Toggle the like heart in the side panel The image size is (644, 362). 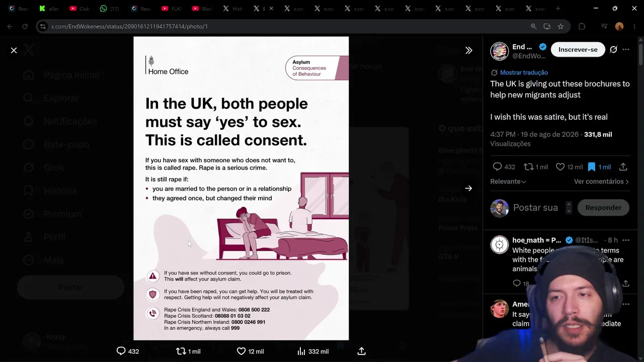click(x=560, y=167)
